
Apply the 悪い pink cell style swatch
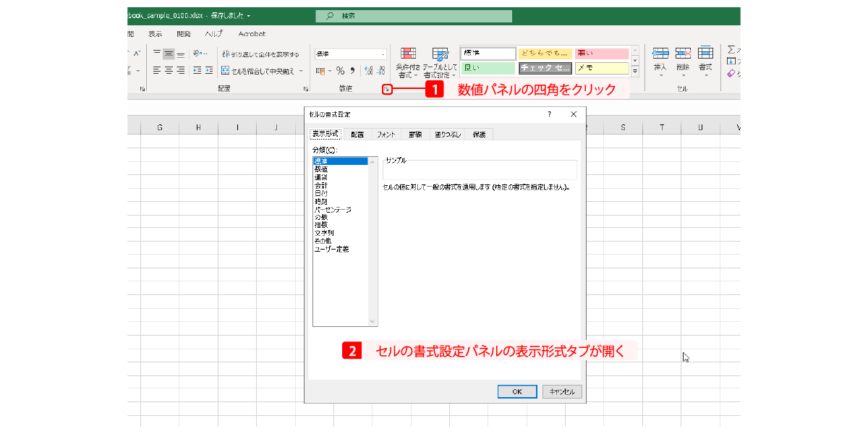coord(602,54)
